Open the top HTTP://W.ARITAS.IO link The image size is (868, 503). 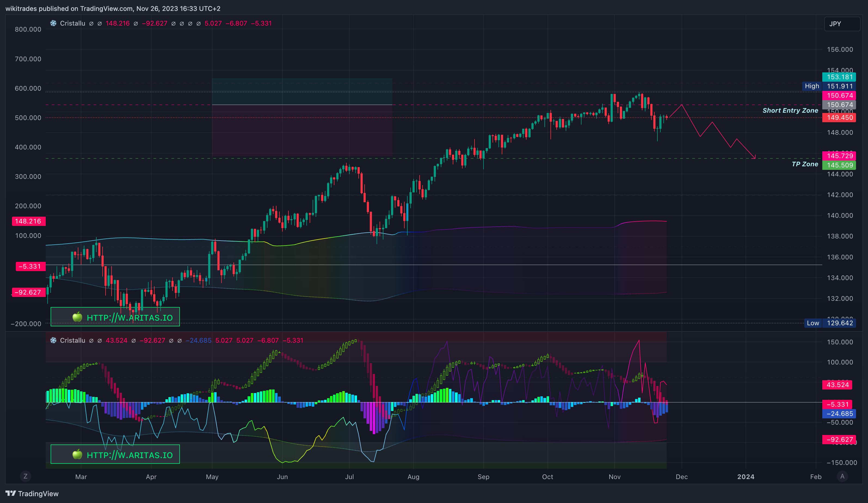point(115,317)
